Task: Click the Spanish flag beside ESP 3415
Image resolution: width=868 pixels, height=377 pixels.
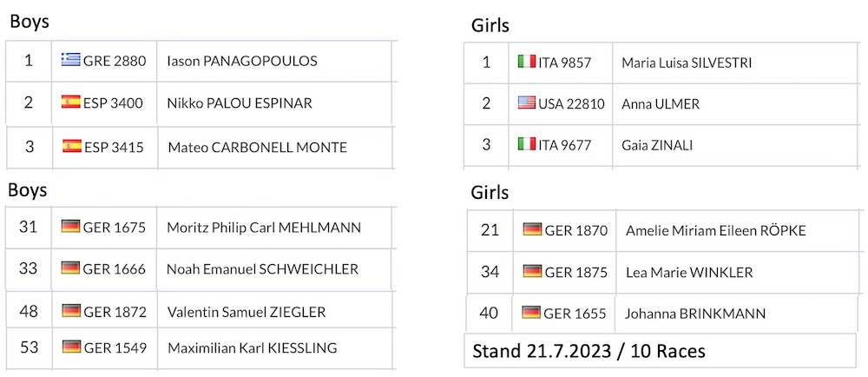Action: point(71,147)
